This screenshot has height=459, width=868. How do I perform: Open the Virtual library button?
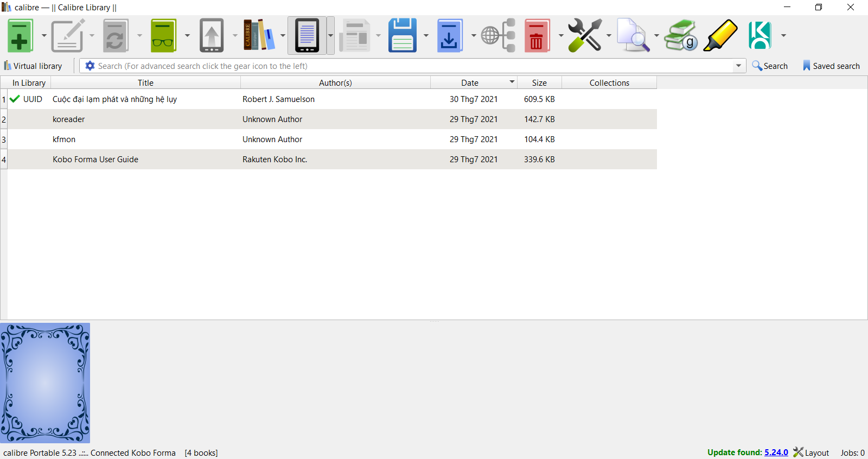(33, 66)
